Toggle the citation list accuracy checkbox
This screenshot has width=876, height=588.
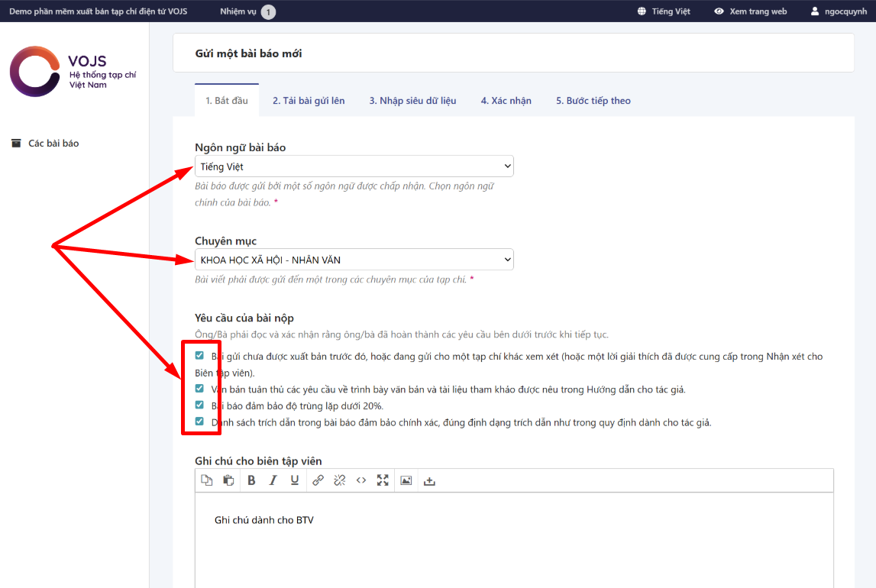coord(199,422)
